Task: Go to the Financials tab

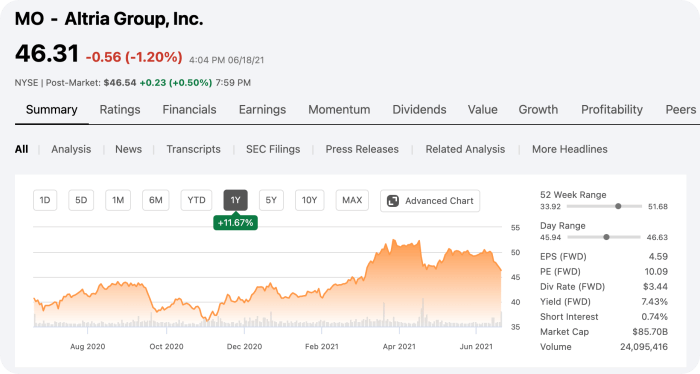Action: [189, 109]
